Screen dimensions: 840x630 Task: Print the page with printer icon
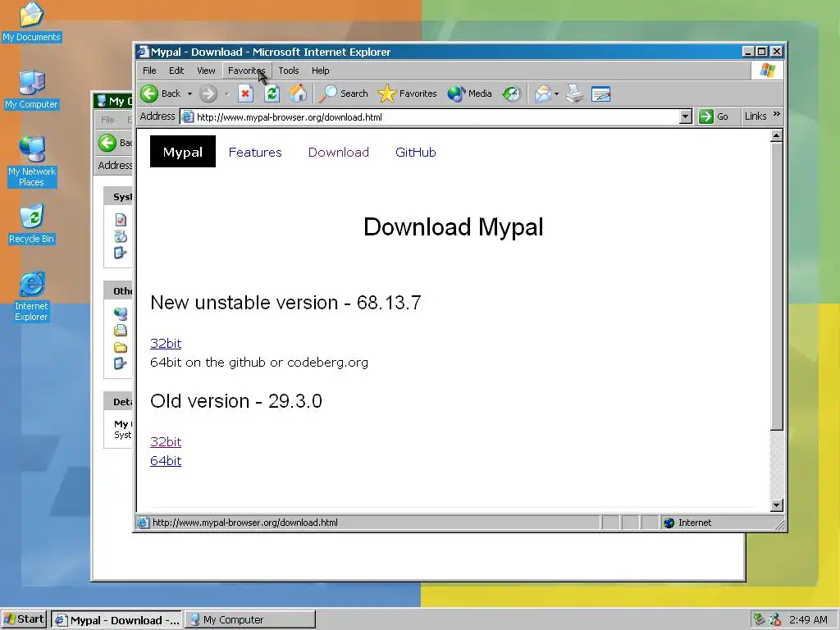tap(575, 94)
